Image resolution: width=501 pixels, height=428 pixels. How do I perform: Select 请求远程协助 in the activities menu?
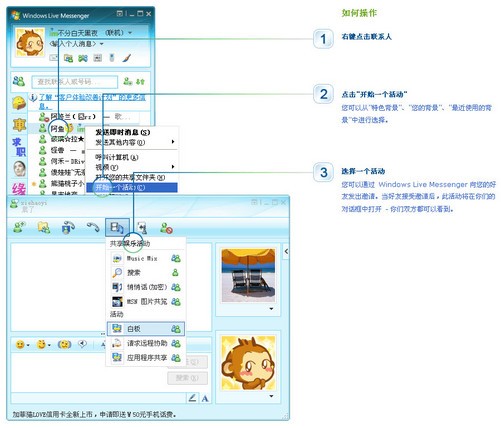145,343
